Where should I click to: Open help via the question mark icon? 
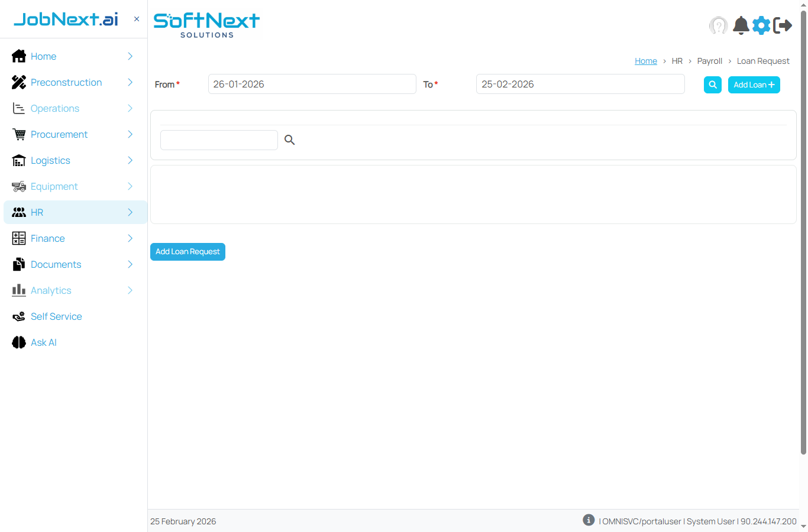pos(719,25)
